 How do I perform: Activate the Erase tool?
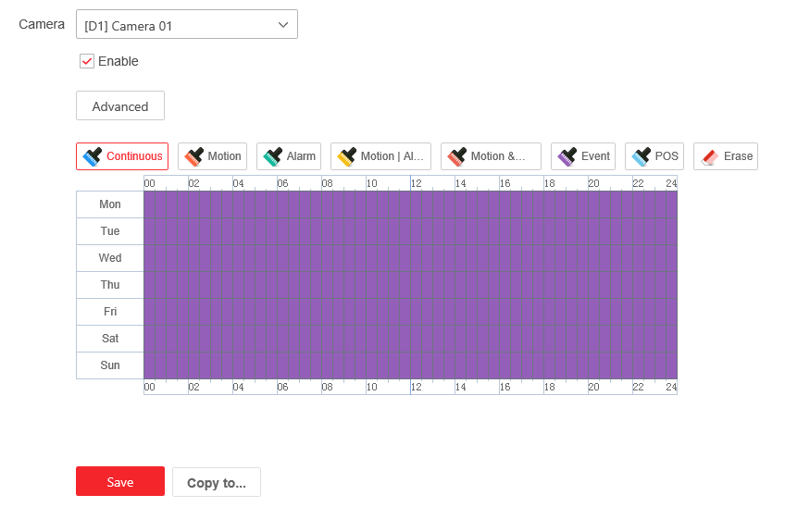pos(726,156)
